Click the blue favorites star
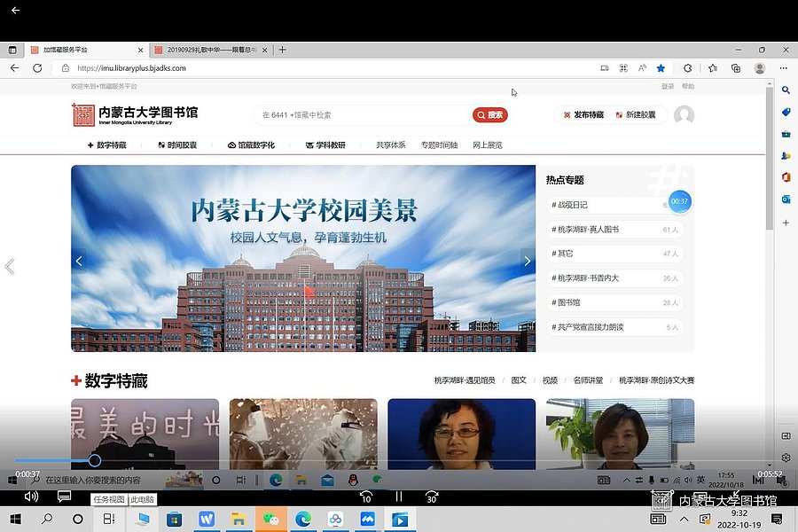 (x=661, y=68)
